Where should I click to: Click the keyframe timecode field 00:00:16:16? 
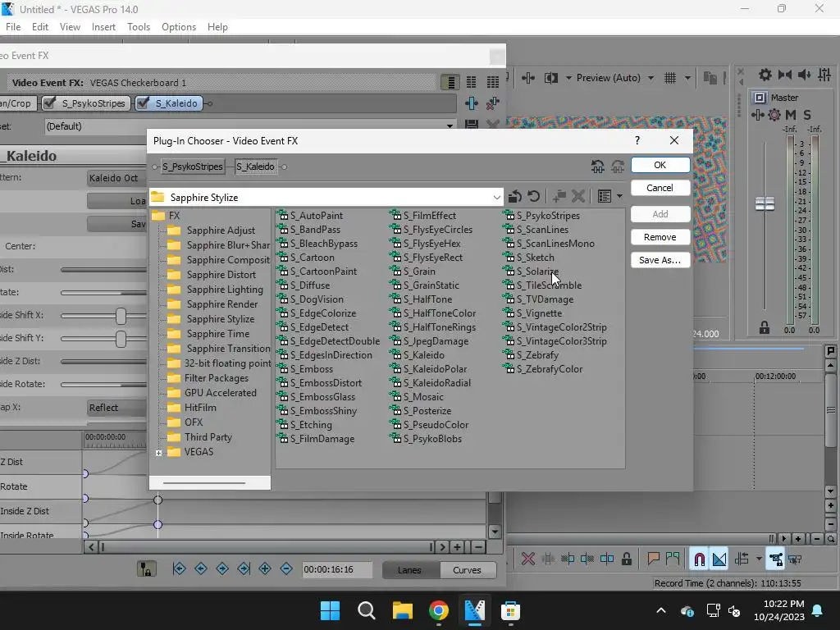click(337, 570)
